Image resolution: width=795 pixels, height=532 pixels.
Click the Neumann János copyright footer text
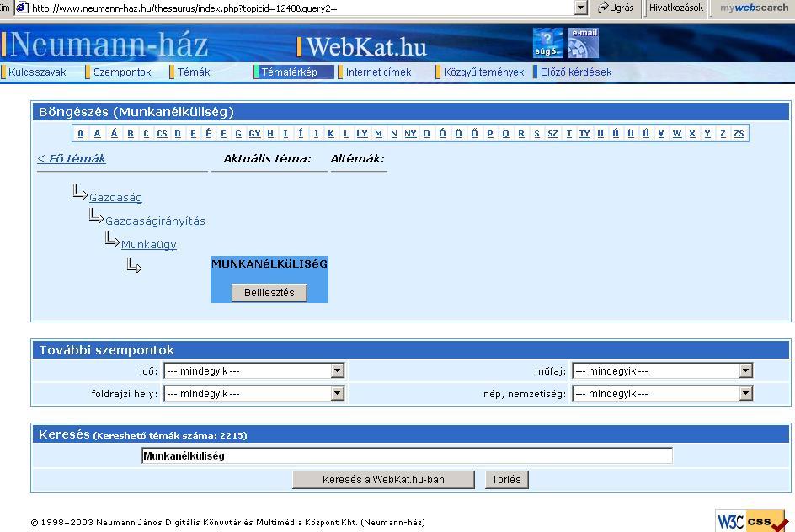[228, 523]
